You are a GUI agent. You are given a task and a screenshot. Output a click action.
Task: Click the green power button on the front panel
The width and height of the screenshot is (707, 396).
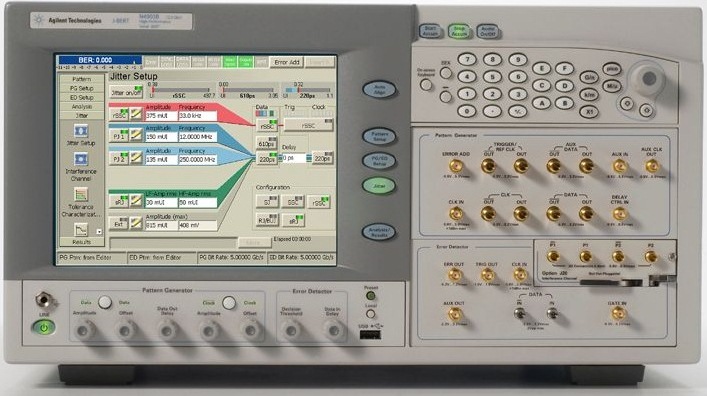[44, 328]
